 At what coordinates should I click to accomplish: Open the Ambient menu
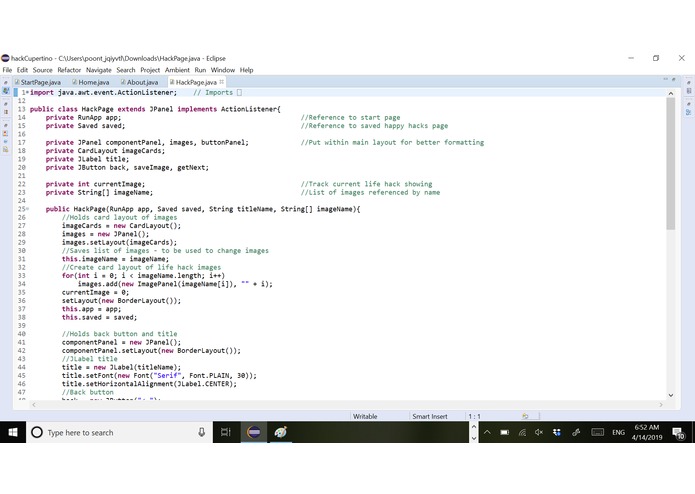pyautogui.click(x=177, y=70)
